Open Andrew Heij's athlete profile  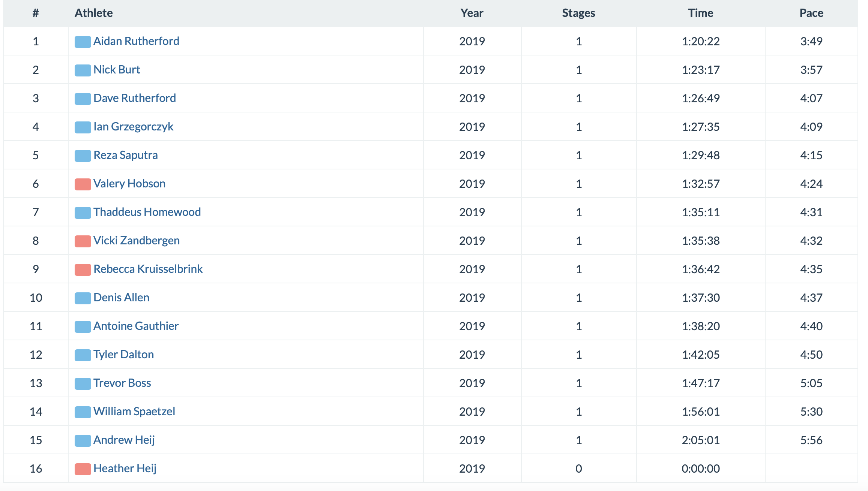point(124,440)
